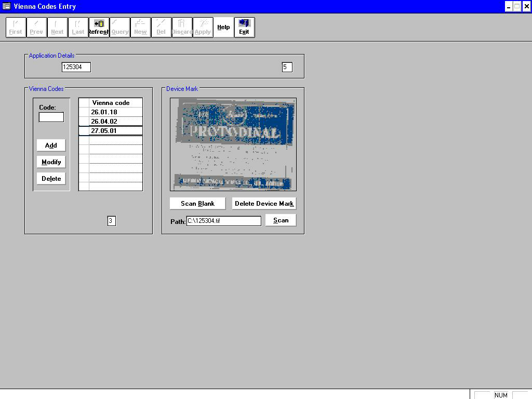Click the field showing 5 in Application Details
The height and width of the screenshot is (399, 532).
coord(287,67)
